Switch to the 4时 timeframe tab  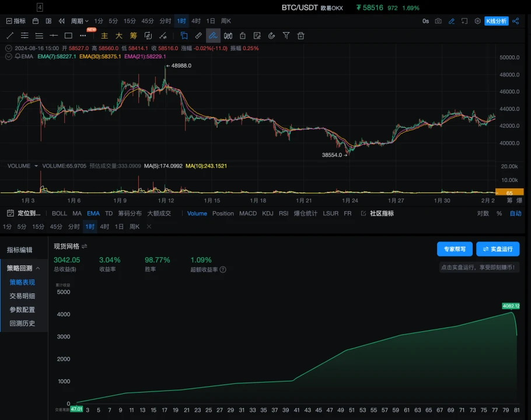click(196, 21)
